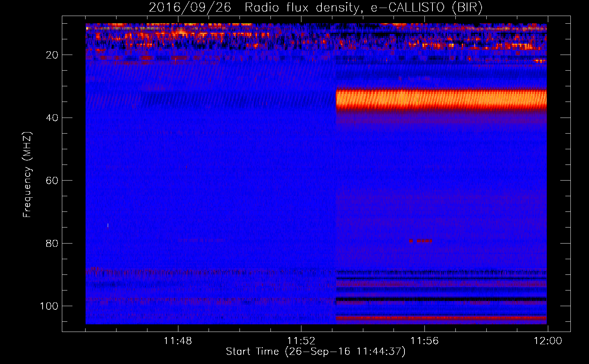This screenshot has width=589, height=364.
Task: Click the small red dashes near 80 MHz
Action: [x=420, y=241]
